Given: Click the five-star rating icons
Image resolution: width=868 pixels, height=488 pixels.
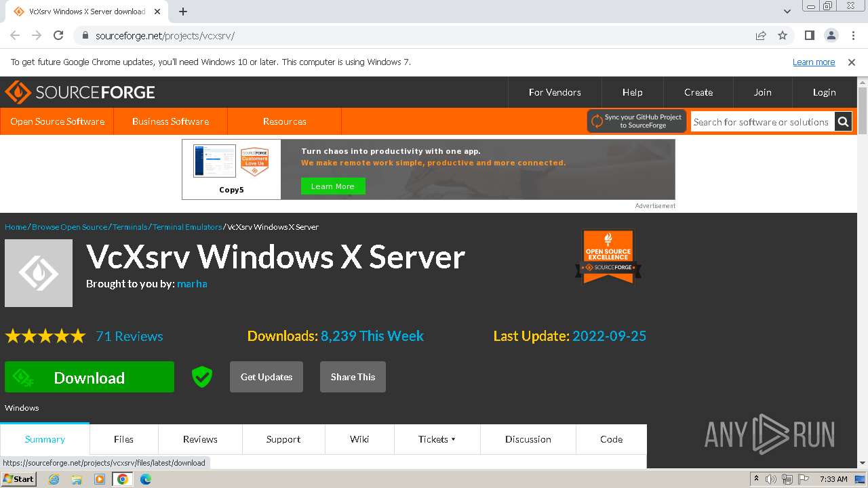Looking at the screenshot, I should pyautogui.click(x=45, y=336).
